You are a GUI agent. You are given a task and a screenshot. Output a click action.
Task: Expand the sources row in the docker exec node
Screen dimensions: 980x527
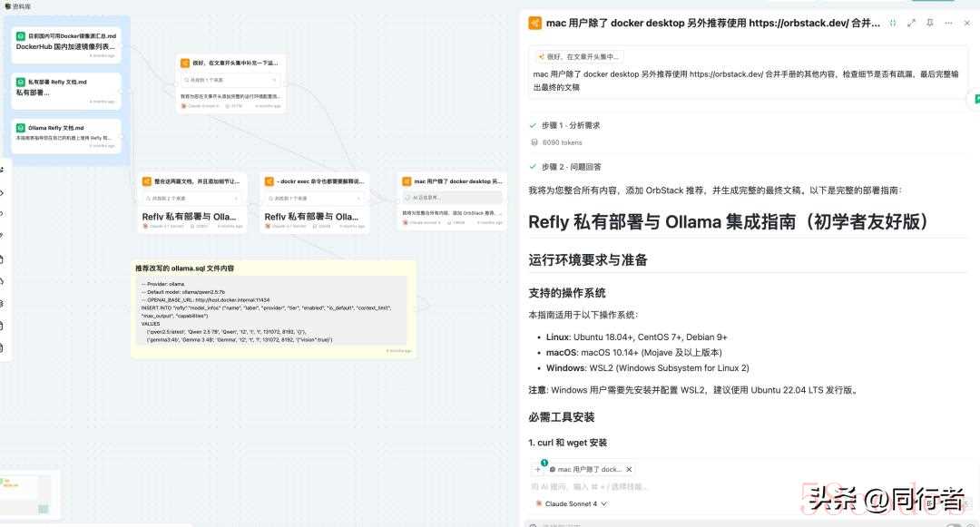[x=315, y=198]
